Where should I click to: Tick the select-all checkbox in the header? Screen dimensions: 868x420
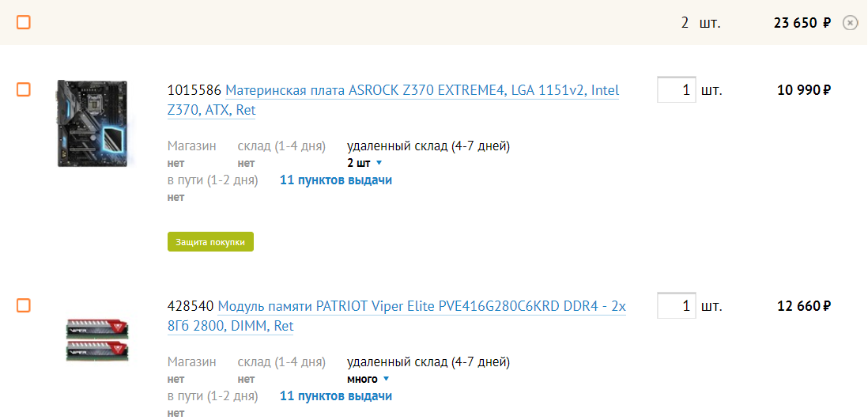pyautogui.click(x=24, y=22)
